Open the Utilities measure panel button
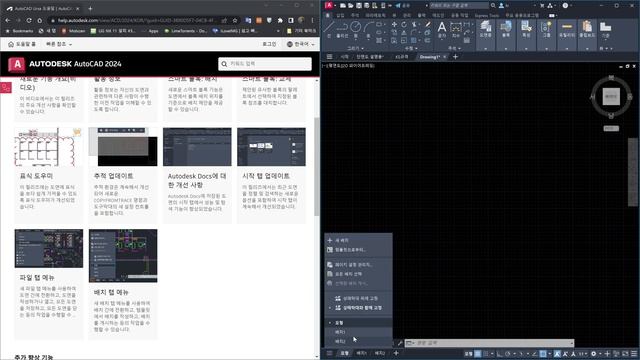The width and height of the screenshot is (640, 360). (x=567, y=29)
